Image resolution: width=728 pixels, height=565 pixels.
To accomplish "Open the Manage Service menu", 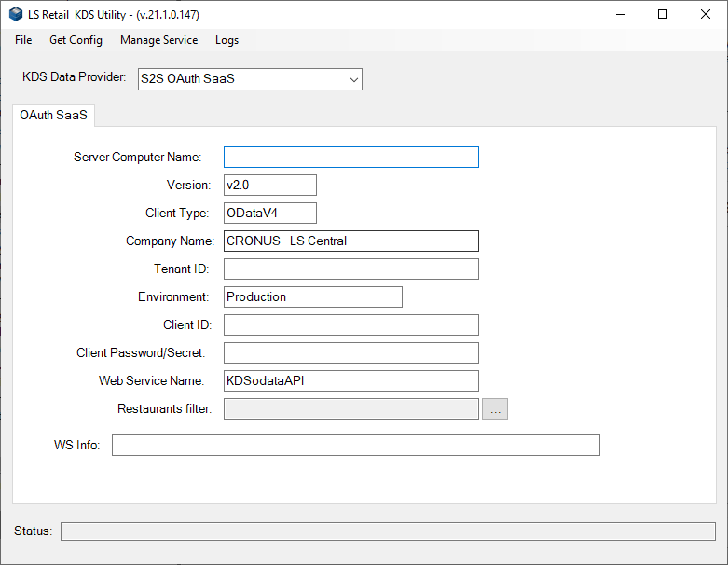I will 158,40.
